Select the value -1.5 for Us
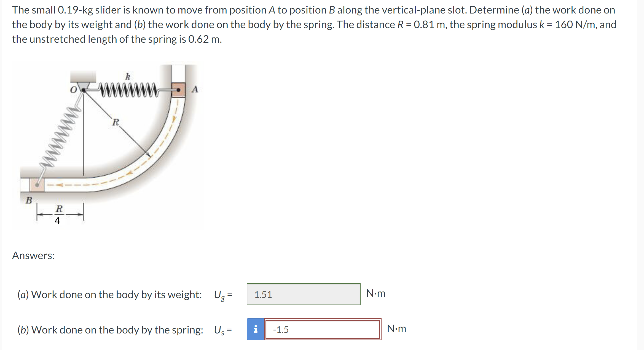This screenshot has height=350, width=644. [x=281, y=330]
